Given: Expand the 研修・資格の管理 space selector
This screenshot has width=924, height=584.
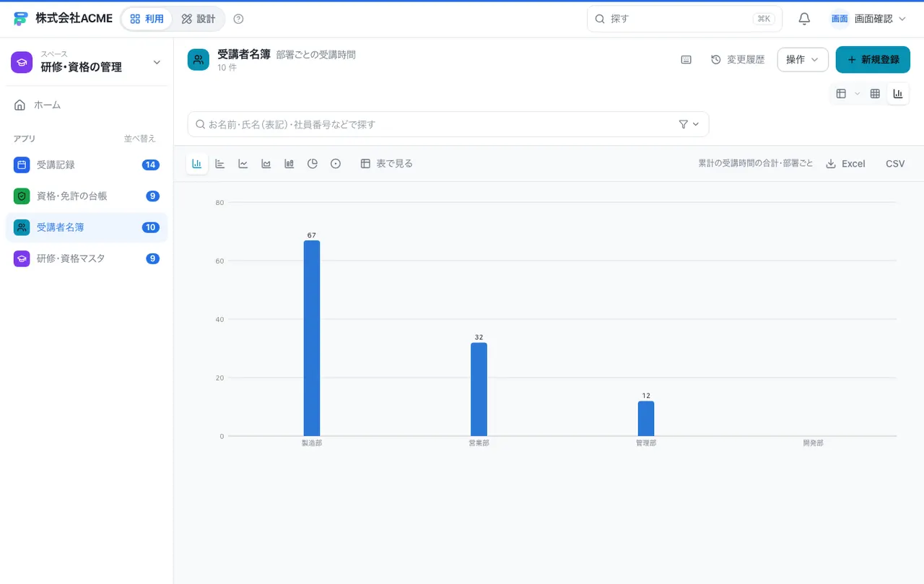Looking at the screenshot, I should click(x=87, y=62).
